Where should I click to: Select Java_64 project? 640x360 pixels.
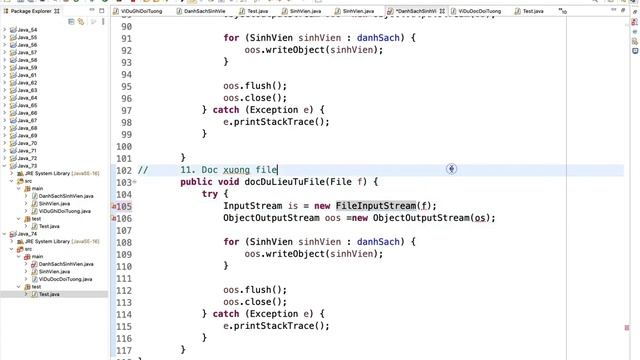pos(27,98)
